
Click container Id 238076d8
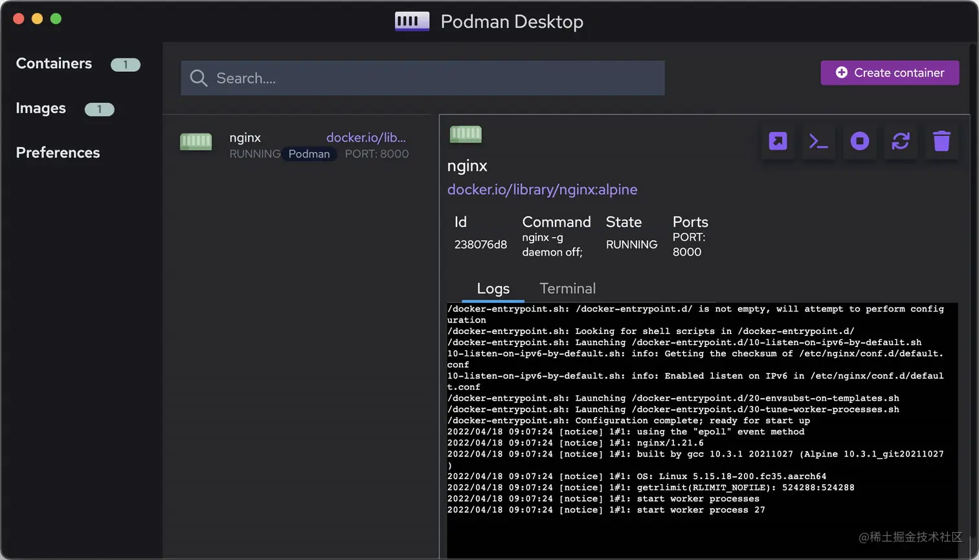coord(480,245)
